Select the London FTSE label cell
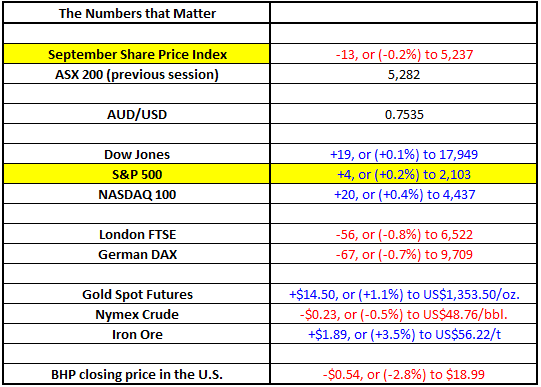The image size is (541, 387). click(137, 234)
